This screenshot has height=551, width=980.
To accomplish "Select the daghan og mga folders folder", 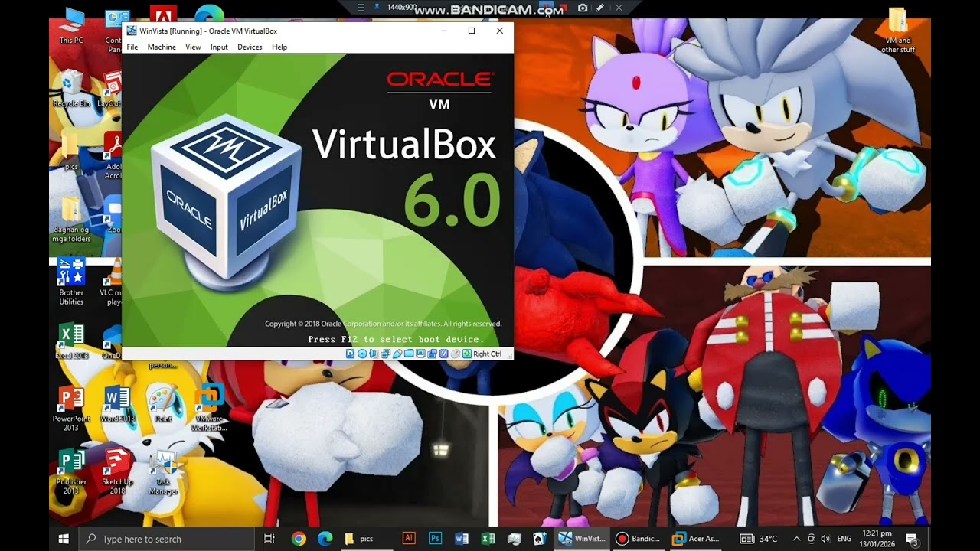I will [71, 219].
